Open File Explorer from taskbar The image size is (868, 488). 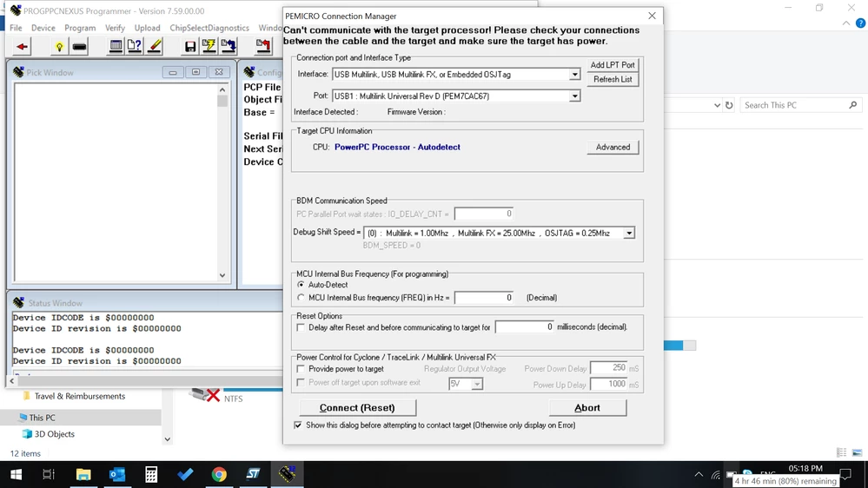(83, 474)
